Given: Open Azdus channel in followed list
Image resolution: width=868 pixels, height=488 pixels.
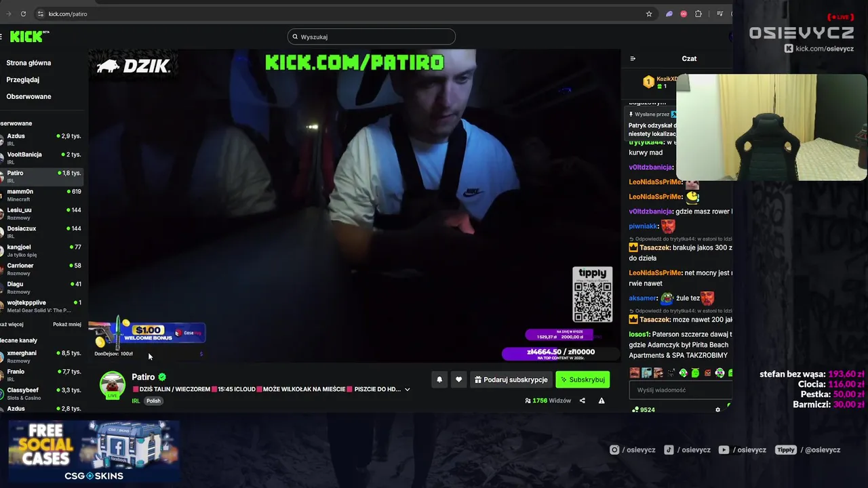Looking at the screenshot, I should click(41, 139).
